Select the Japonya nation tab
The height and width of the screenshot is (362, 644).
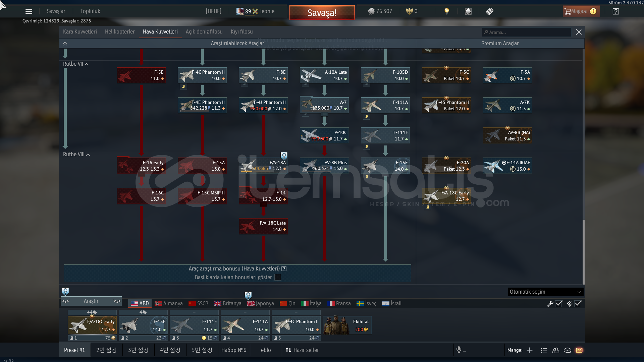(x=261, y=304)
